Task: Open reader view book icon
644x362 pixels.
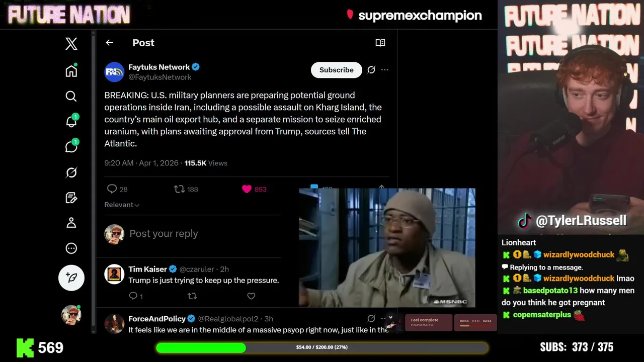Action: tap(380, 43)
